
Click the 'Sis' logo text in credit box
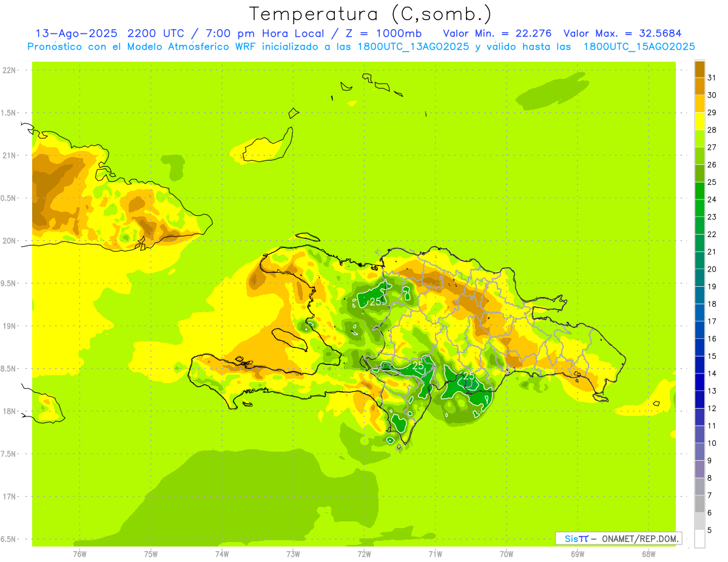point(571,538)
